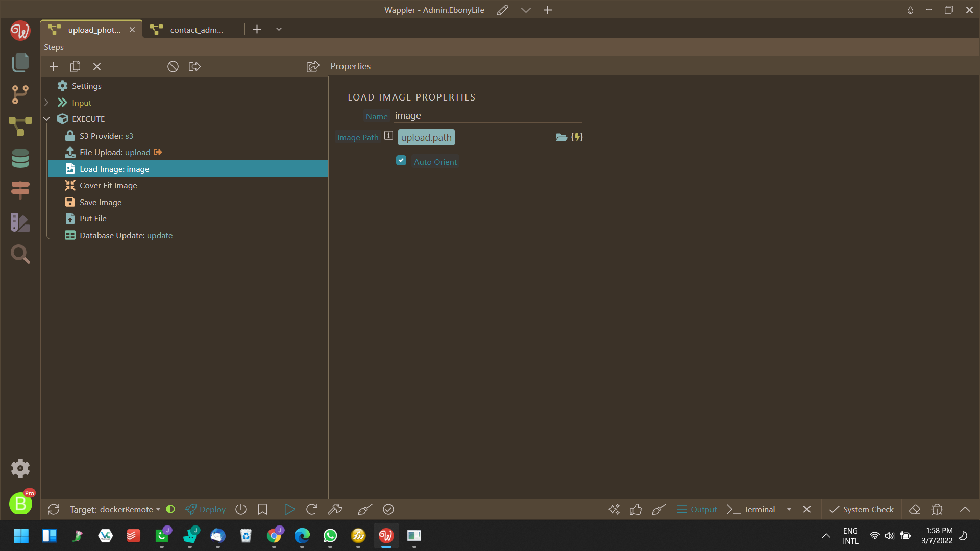Toggle the theme droplet icon in title bar
Viewport: 980px width, 551px height.
(x=910, y=10)
